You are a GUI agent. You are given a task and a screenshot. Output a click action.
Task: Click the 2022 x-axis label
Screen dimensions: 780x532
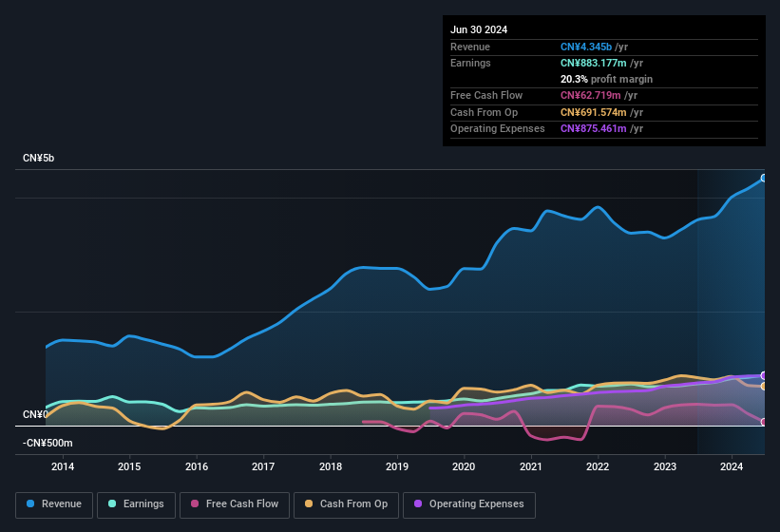click(598, 466)
